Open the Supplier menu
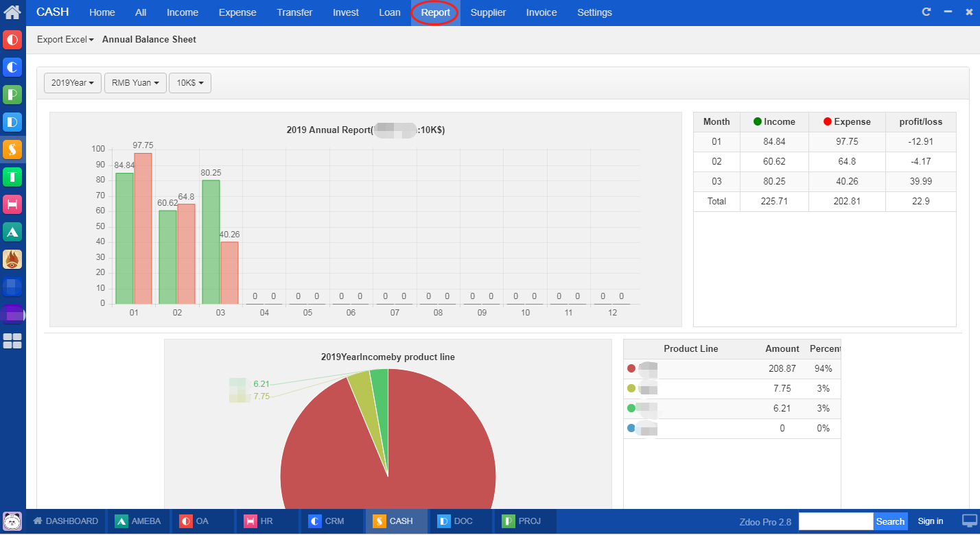 coord(488,12)
